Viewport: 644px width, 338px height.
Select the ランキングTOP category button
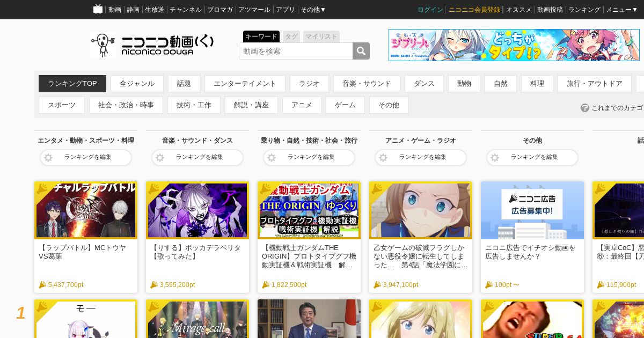click(x=72, y=84)
